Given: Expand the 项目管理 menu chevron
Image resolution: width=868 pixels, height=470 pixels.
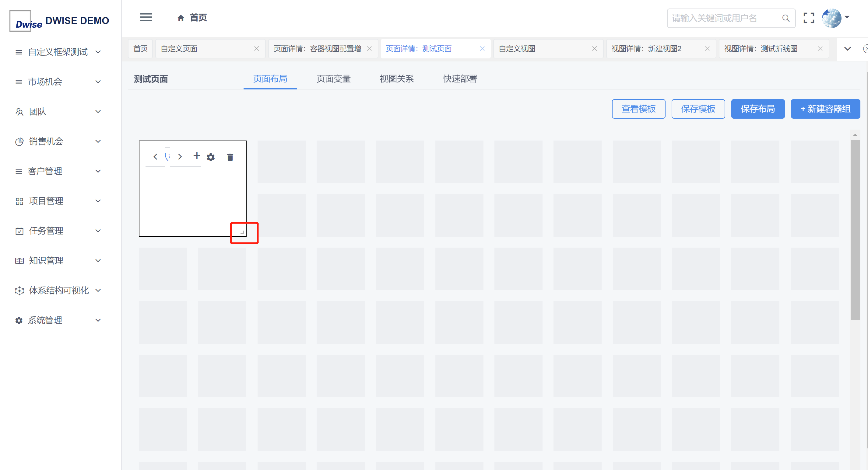Looking at the screenshot, I should click(x=98, y=201).
